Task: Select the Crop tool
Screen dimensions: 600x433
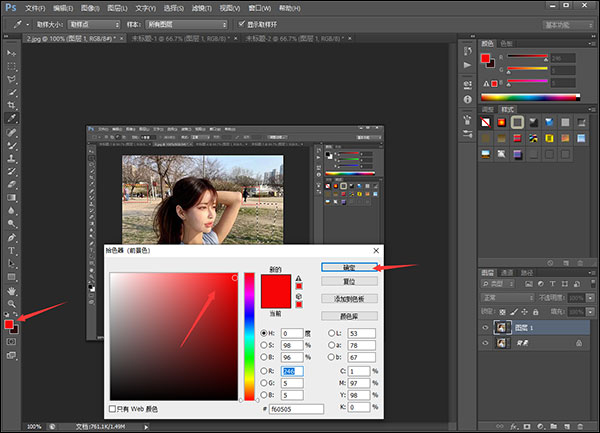Action: pos(11,104)
